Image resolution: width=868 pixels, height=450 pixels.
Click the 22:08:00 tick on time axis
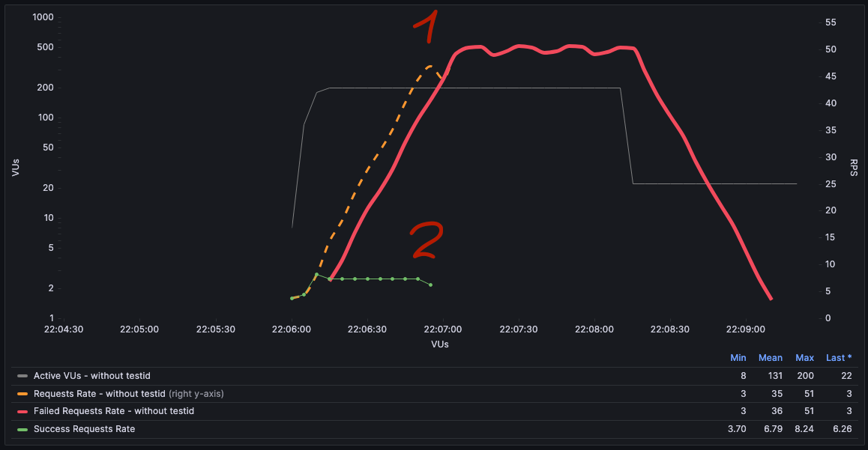tap(594, 329)
